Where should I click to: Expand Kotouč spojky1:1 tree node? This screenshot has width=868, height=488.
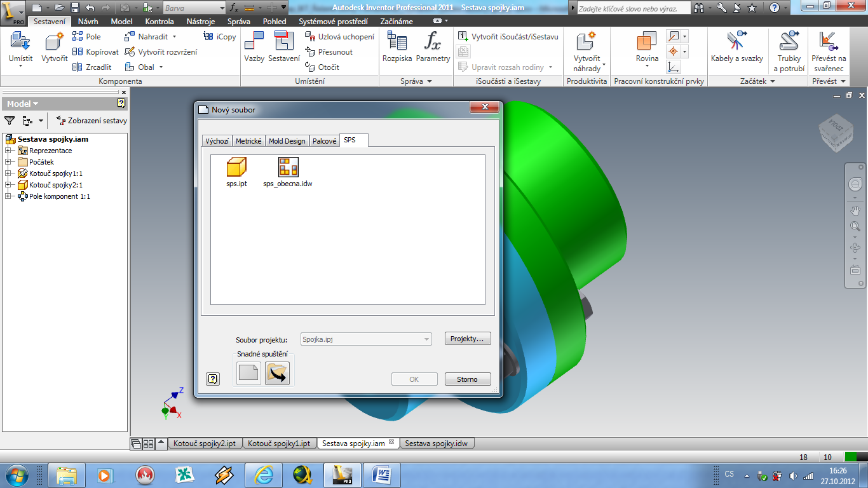click(8, 173)
